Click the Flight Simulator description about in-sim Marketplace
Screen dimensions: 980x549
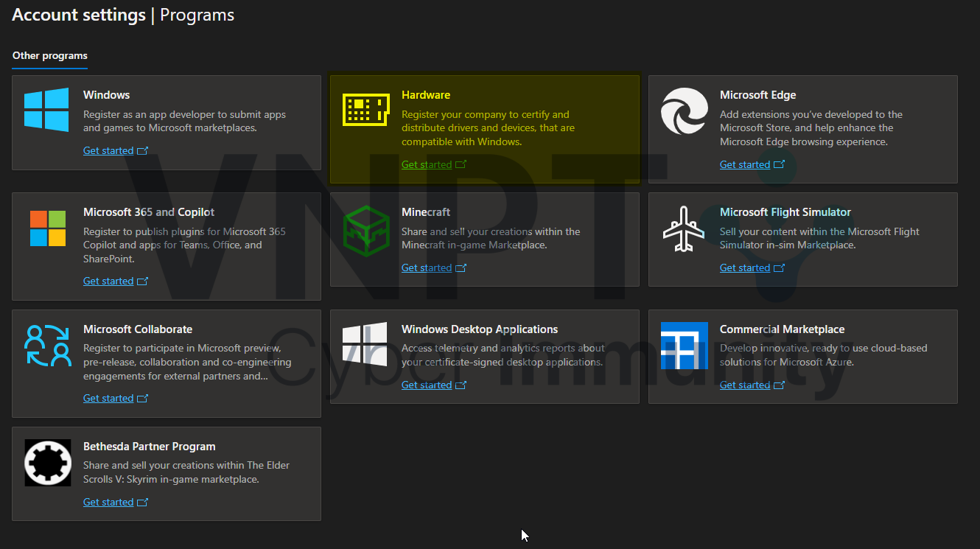coord(819,238)
